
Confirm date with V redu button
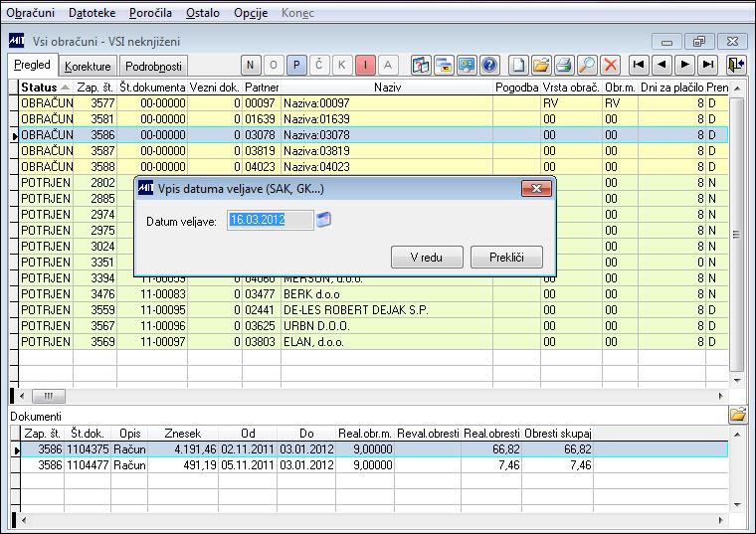(427, 258)
